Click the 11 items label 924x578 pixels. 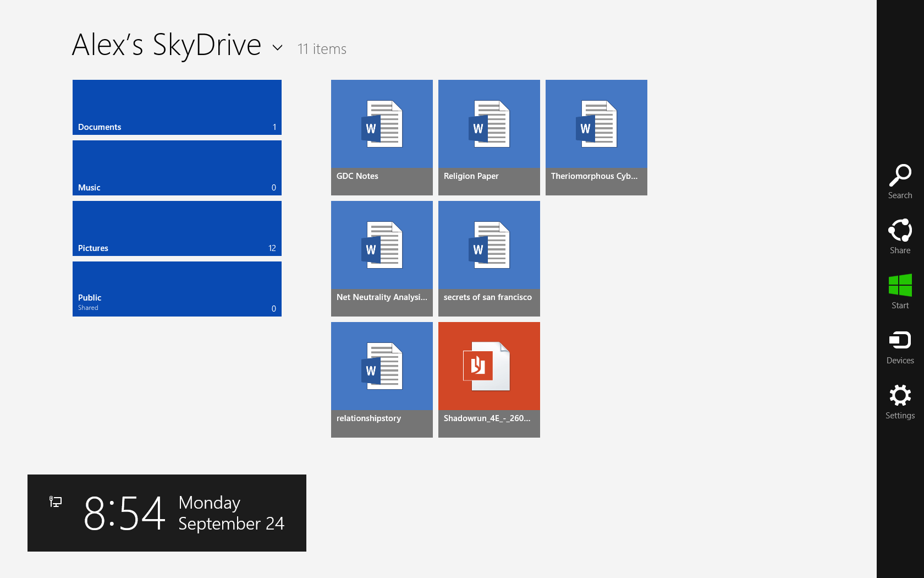[322, 49]
